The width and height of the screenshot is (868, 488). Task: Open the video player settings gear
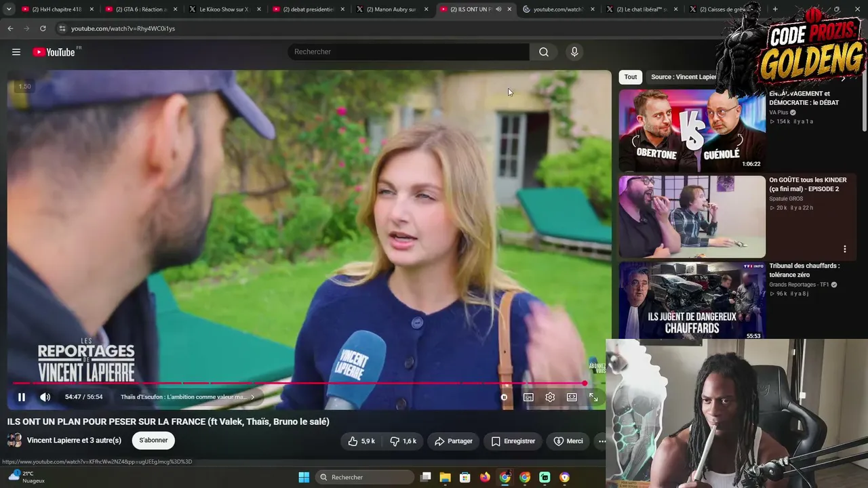point(550,397)
